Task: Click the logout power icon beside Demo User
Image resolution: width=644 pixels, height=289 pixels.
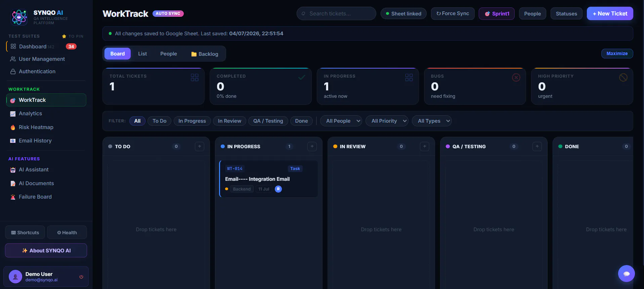Action: click(81, 277)
